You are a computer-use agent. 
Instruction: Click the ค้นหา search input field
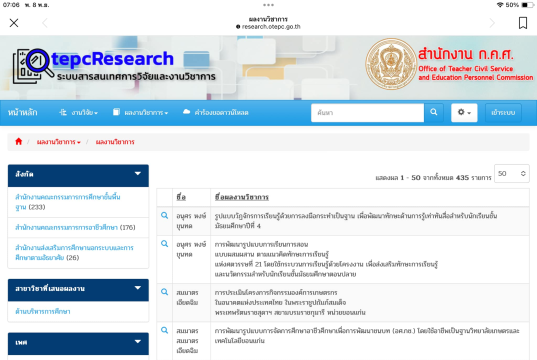tap(367, 113)
